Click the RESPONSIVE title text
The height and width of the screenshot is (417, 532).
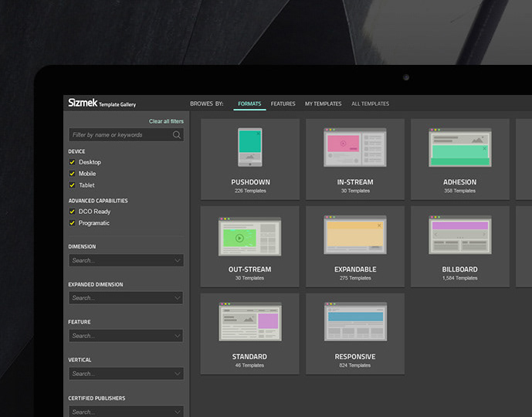click(355, 357)
